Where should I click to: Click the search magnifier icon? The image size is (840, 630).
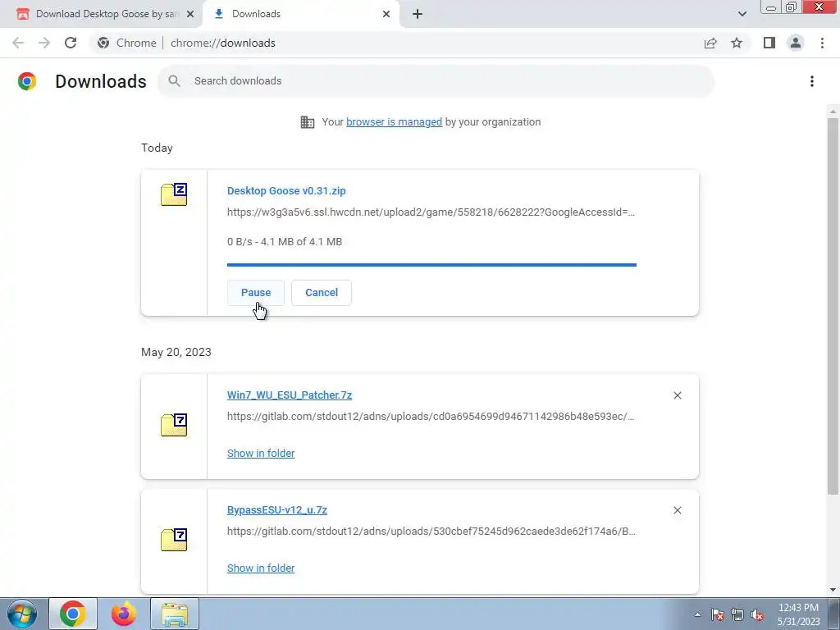[174, 81]
